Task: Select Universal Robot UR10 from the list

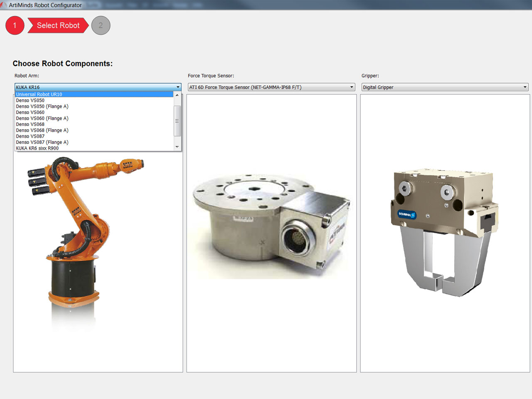Action: click(94, 94)
